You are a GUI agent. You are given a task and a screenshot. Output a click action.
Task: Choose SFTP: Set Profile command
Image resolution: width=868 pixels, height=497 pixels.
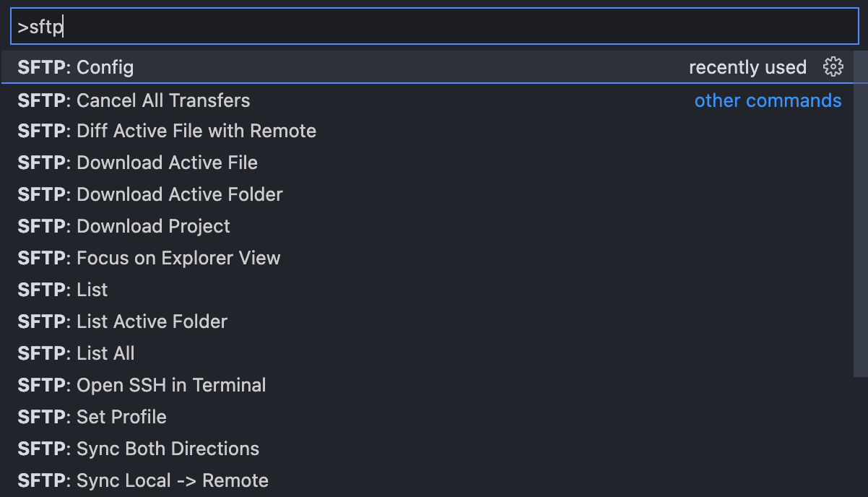pos(427,418)
